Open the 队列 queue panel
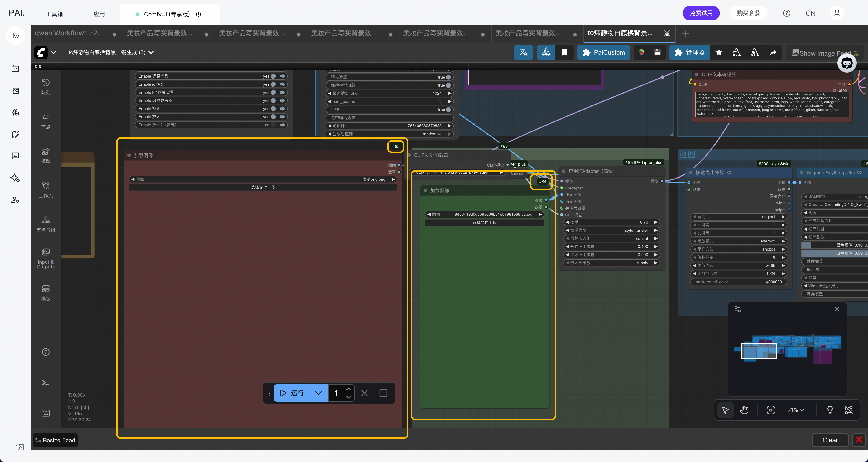Image resolution: width=868 pixels, height=462 pixels. click(46, 86)
